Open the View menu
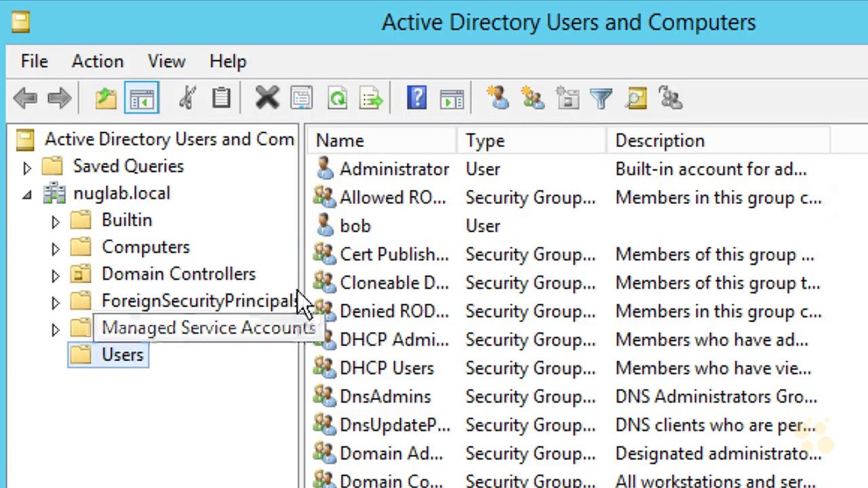Viewport: 868px width, 488px height. [167, 62]
